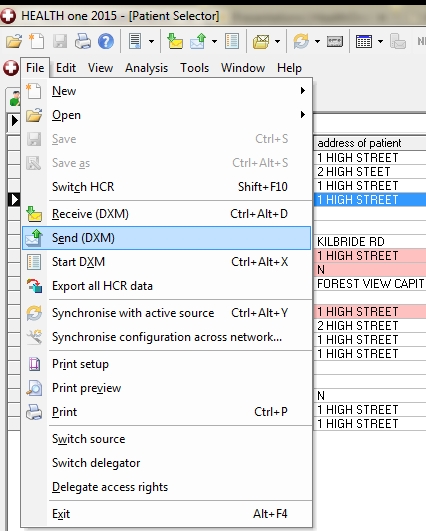Open the File menu
The width and height of the screenshot is (426, 531).
click(x=35, y=68)
